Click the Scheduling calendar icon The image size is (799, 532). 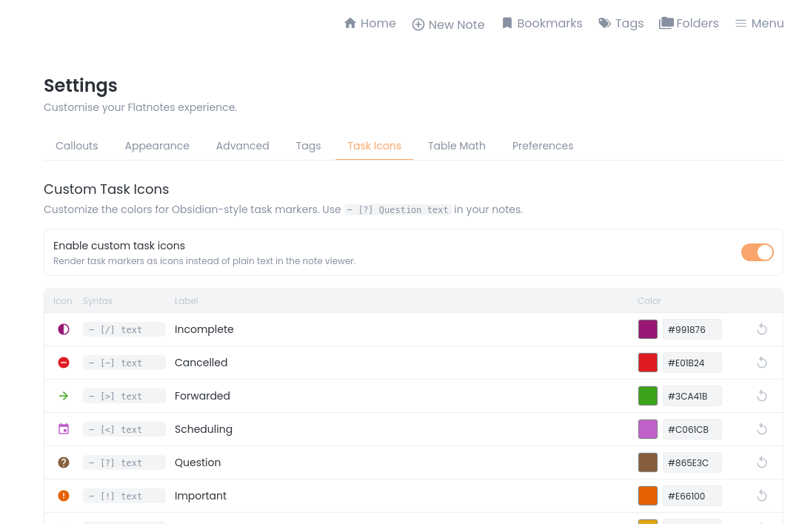pos(64,428)
